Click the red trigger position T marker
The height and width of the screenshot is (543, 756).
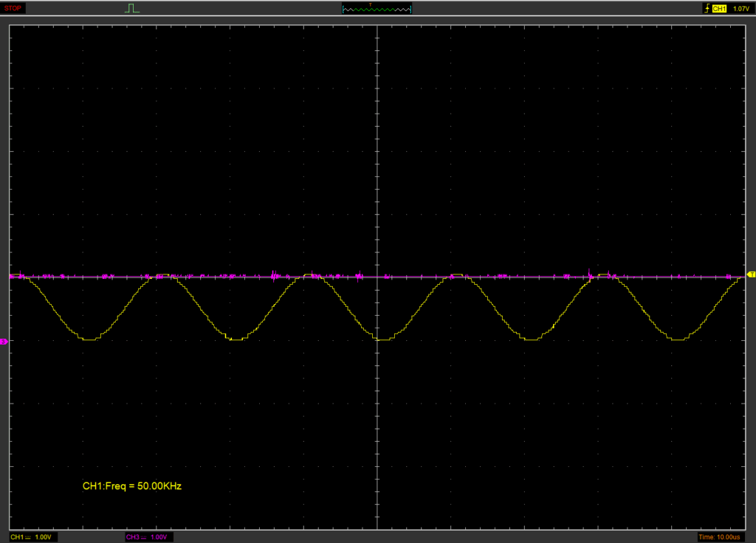371,4
